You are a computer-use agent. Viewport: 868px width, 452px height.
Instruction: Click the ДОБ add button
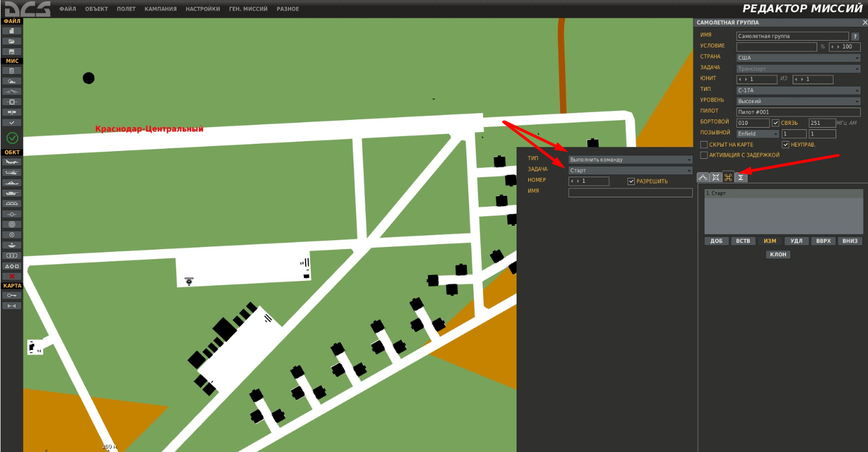pos(716,241)
